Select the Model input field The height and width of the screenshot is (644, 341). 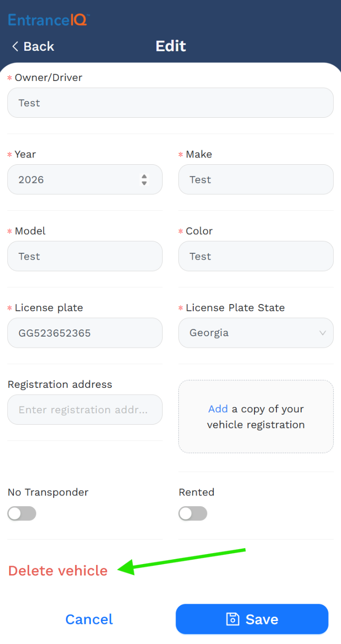click(85, 256)
